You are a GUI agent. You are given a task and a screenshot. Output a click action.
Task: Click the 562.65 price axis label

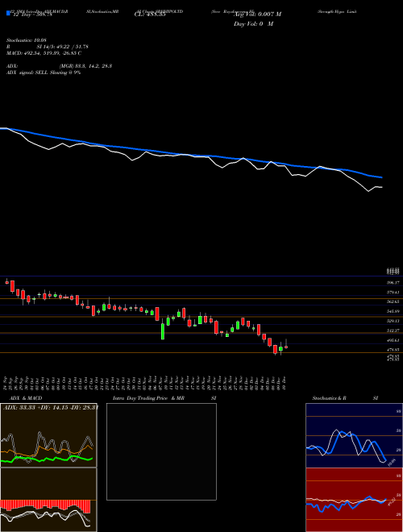click(x=393, y=301)
